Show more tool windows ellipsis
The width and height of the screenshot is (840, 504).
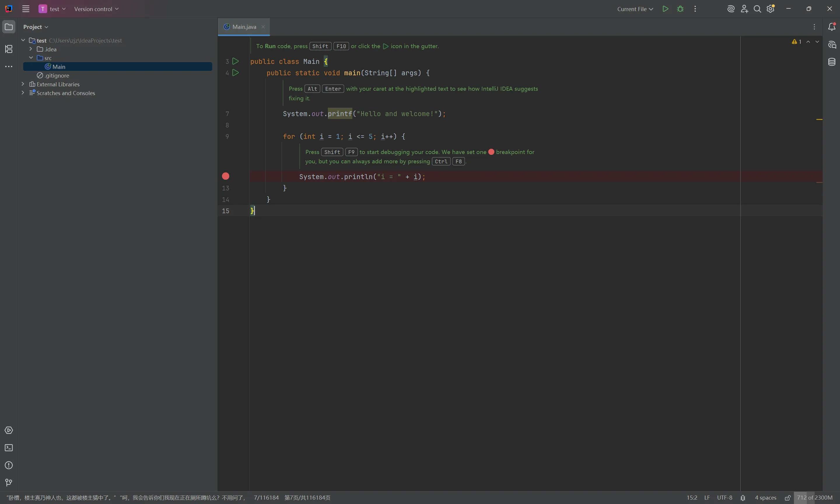click(9, 66)
